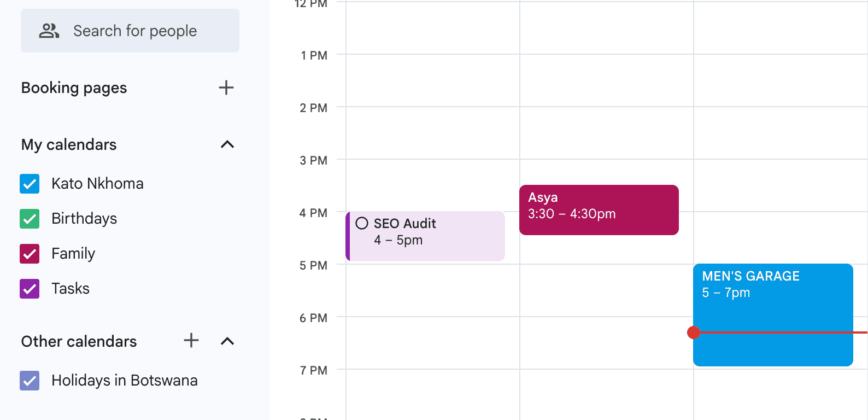Click the 2 PM time label

point(313,108)
